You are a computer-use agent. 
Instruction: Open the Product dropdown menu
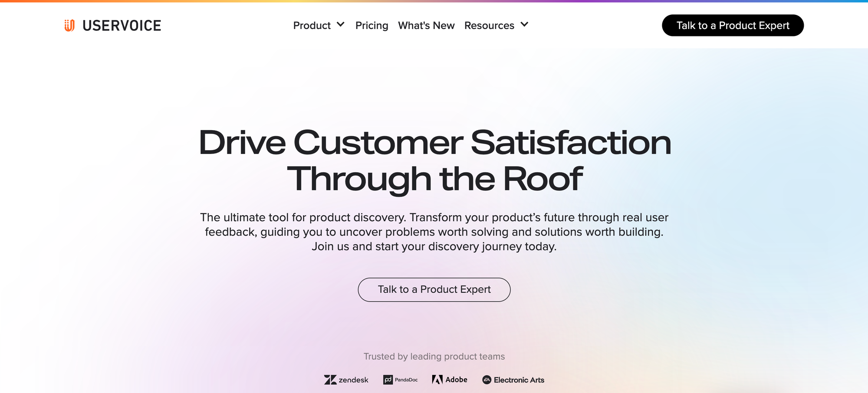pyautogui.click(x=312, y=26)
